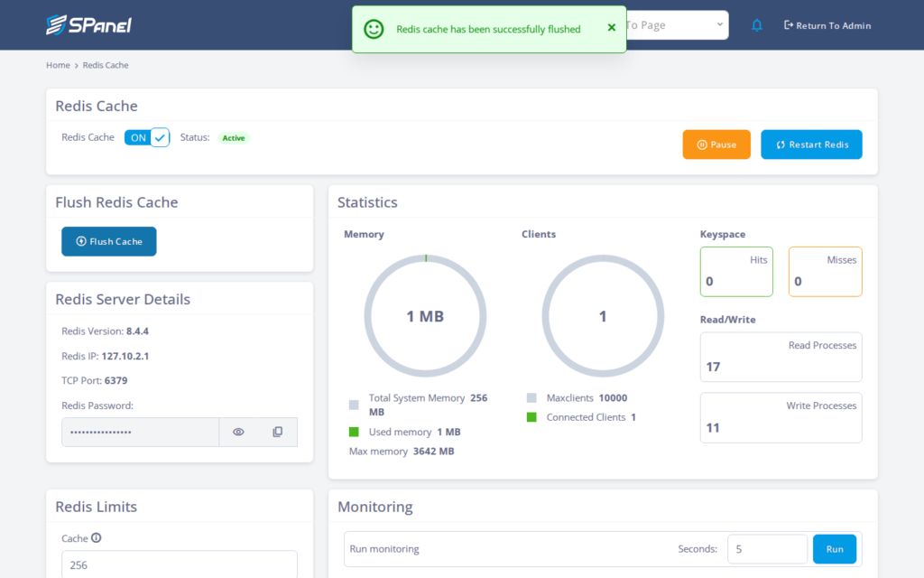Click the Restart Redis button
The image size is (924, 578).
(x=811, y=144)
